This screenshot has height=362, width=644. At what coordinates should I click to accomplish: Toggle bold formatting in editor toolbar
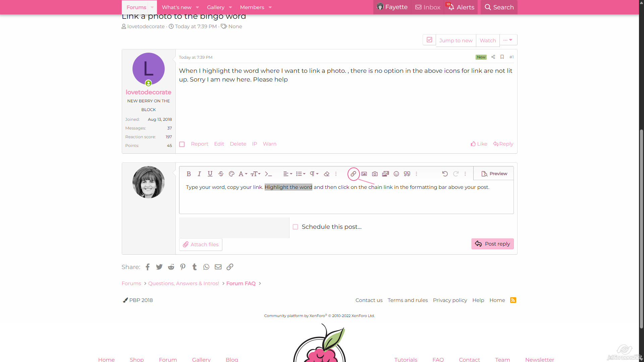[189, 174]
